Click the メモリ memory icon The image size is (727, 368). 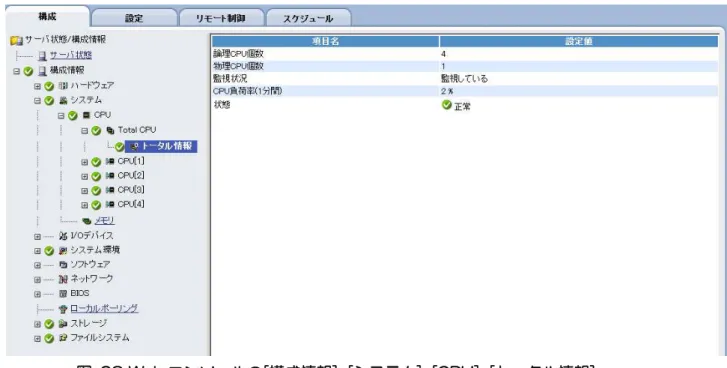pyautogui.click(x=87, y=222)
